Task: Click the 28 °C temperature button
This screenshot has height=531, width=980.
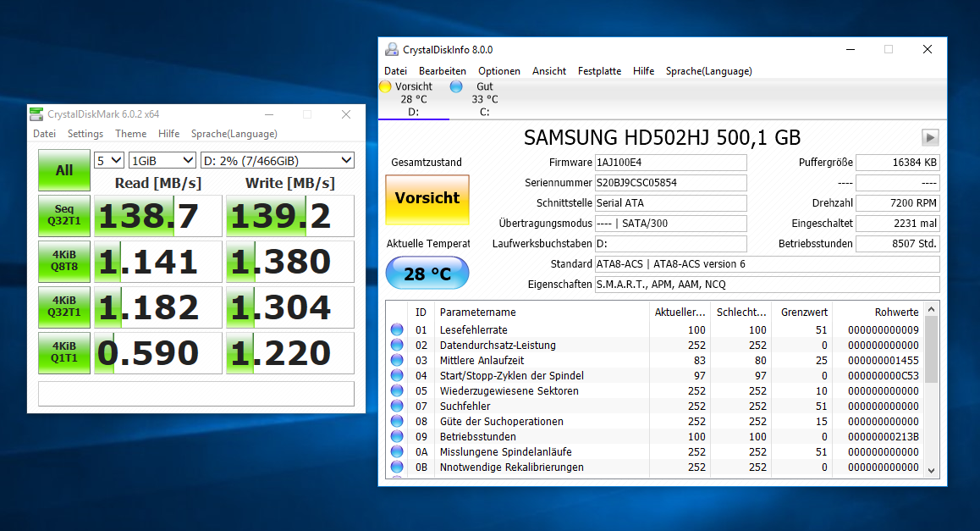Action: pyautogui.click(x=427, y=274)
